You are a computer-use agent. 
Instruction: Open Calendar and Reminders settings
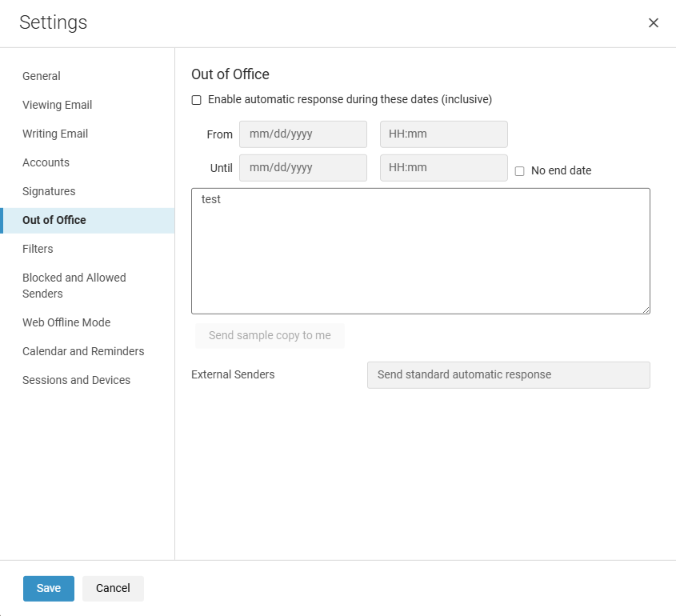83,351
